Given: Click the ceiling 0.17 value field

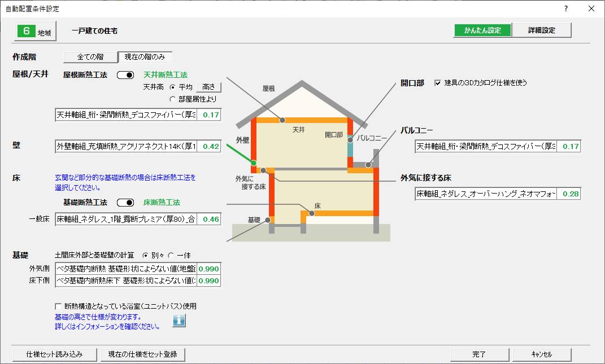Looking at the screenshot, I should pos(211,115).
